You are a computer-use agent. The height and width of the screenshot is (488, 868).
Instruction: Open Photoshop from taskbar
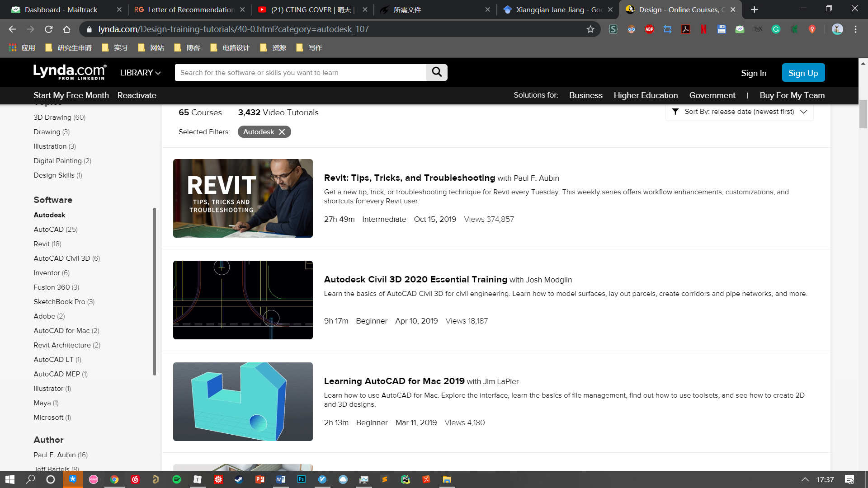(302, 479)
